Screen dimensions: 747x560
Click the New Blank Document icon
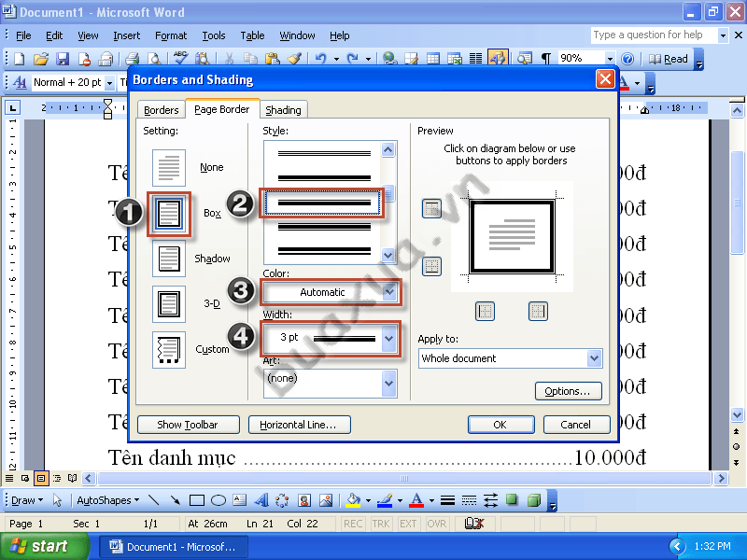click(x=20, y=59)
